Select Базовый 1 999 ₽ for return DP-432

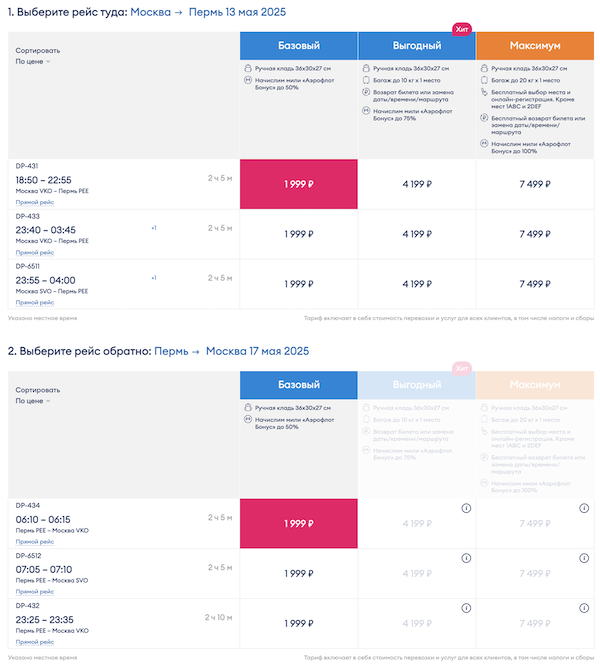tap(298, 623)
